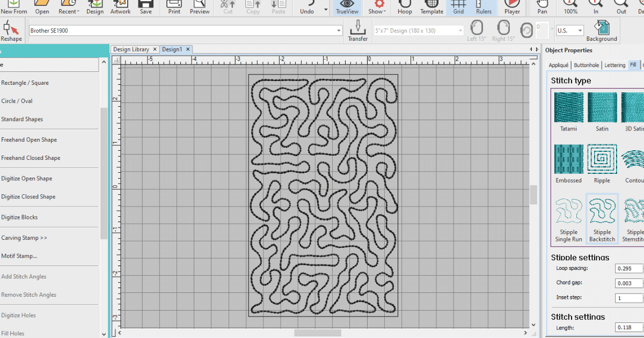
Task: Toggle TrueView display mode
Action: 347,8
